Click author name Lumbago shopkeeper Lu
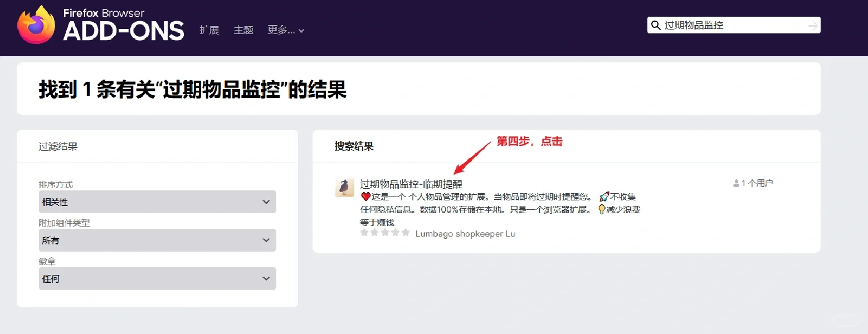The image size is (868, 334). click(465, 234)
